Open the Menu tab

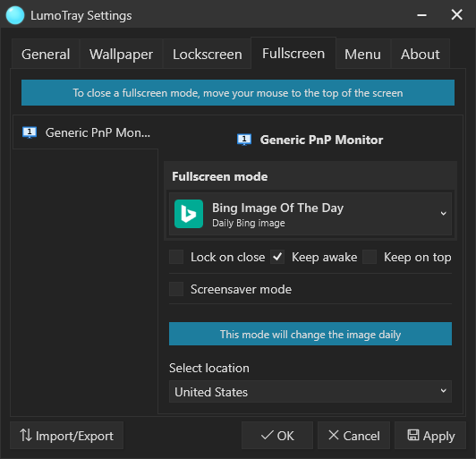pos(362,54)
